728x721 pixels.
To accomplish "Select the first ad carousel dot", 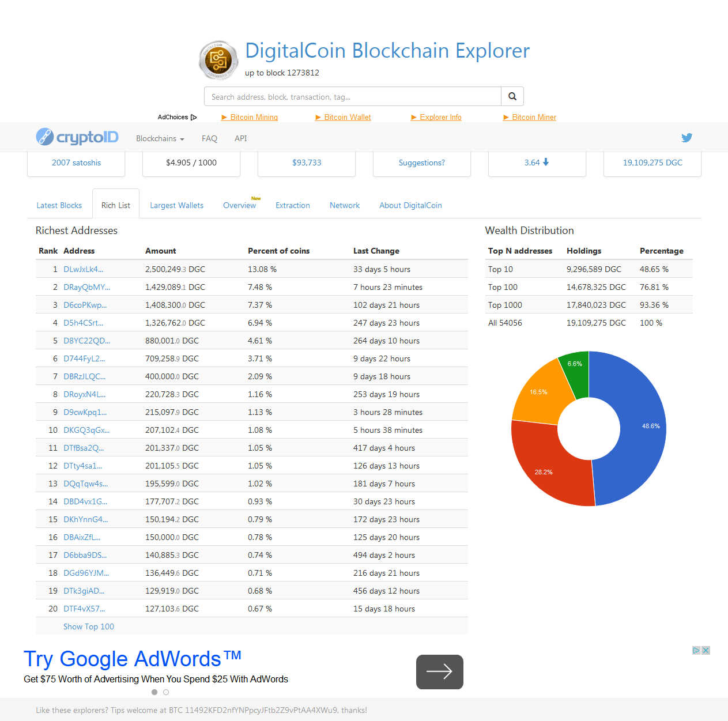I will pos(154,692).
